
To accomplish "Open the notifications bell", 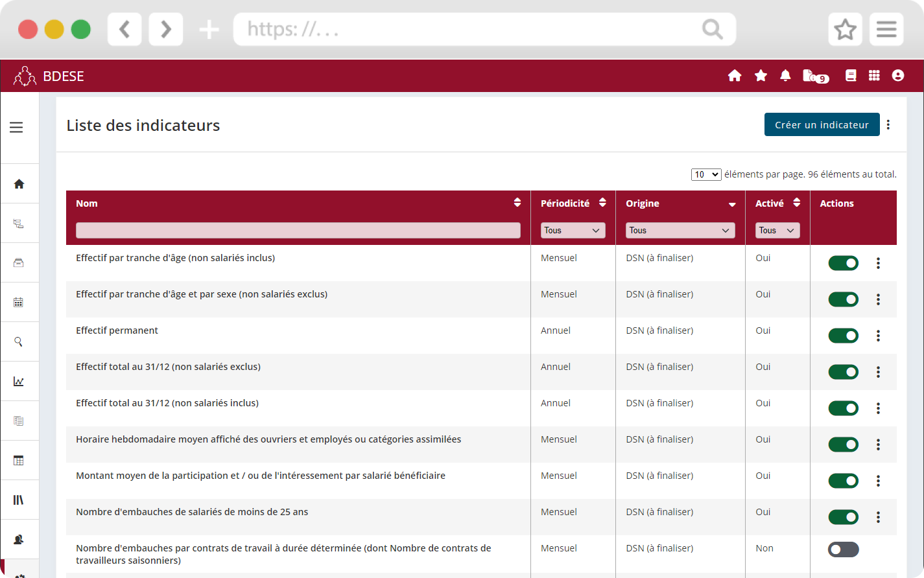I will [785, 76].
